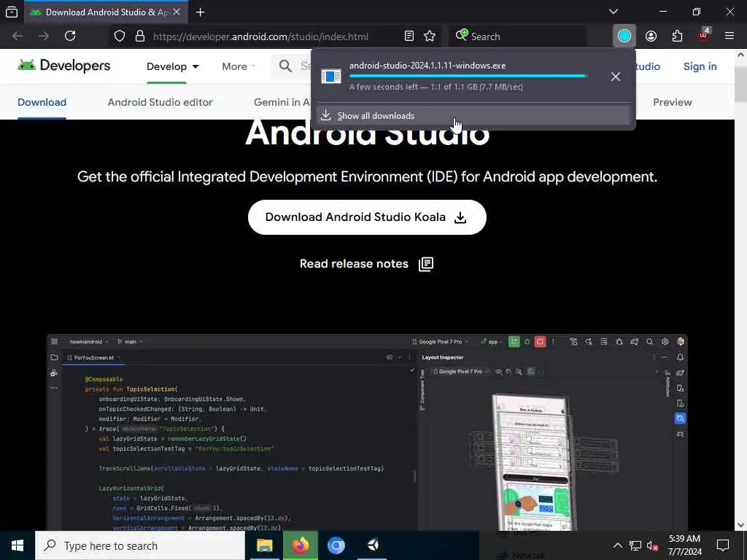Switch to the Android Studio editor tab
Image resolution: width=747 pixels, height=560 pixels.
160,102
